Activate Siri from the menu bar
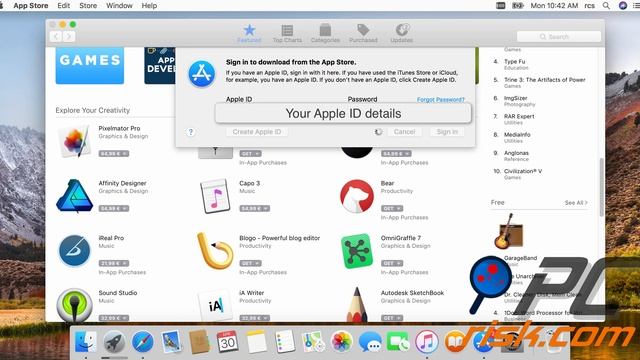This screenshot has height=360, width=640. pyautogui.click(x=623, y=6)
